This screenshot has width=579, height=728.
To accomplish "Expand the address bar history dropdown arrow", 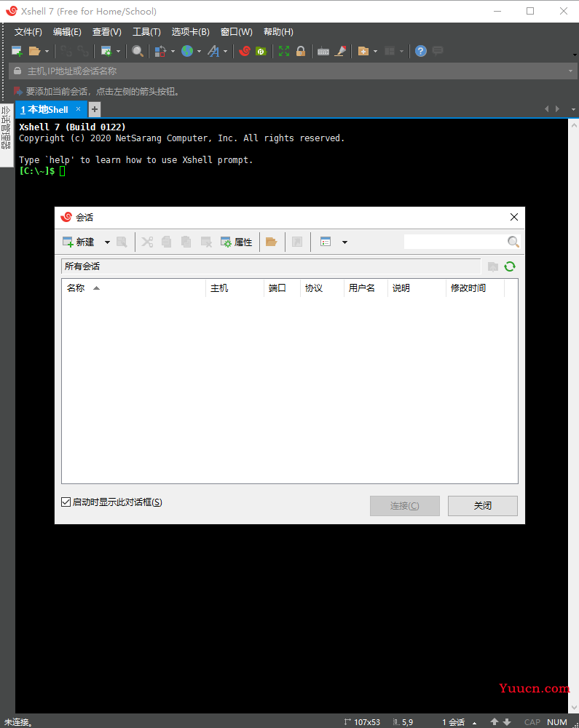I will (x=571, y=71).
